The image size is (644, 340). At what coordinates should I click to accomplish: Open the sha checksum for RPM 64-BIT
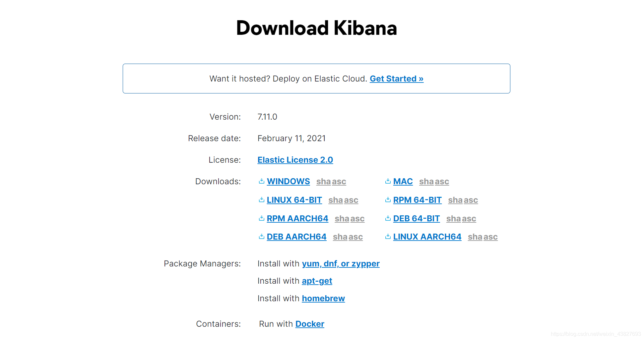455,200
